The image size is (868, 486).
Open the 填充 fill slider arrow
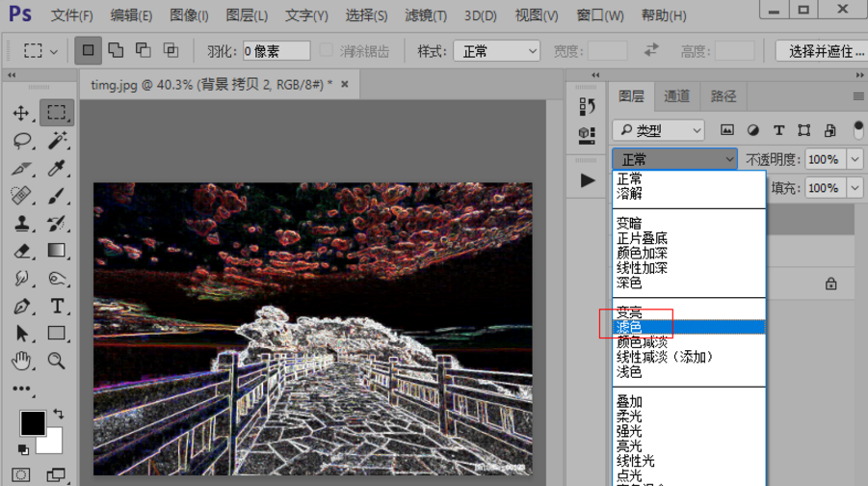click(x=855, y=188)
